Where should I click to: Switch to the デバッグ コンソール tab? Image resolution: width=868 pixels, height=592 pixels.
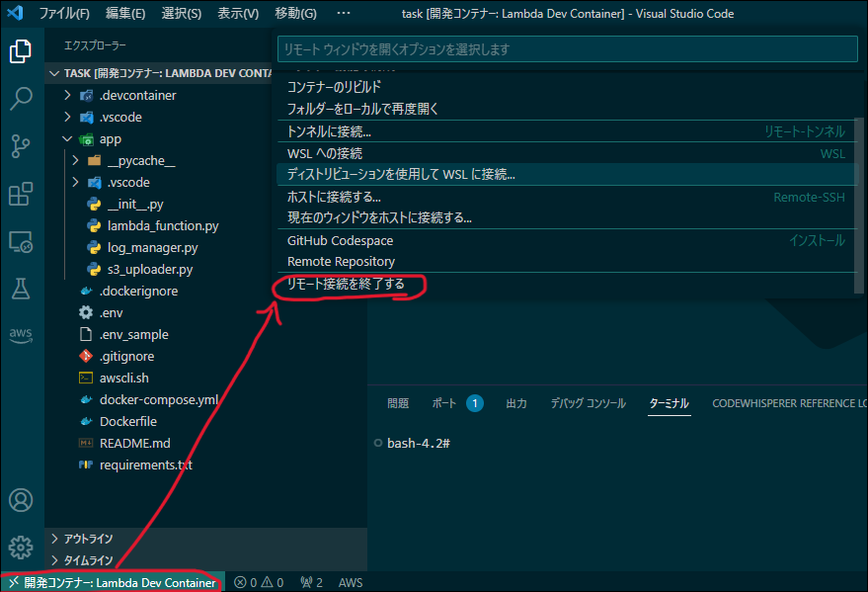[588, 403]
